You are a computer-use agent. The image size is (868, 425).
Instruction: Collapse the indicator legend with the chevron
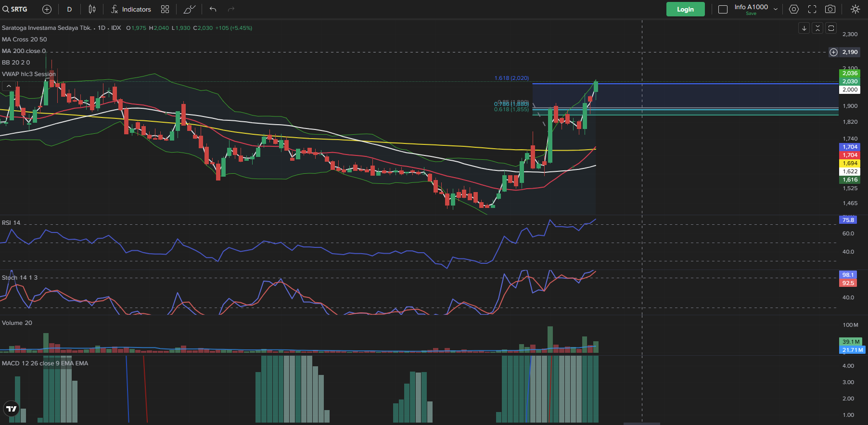9,86
